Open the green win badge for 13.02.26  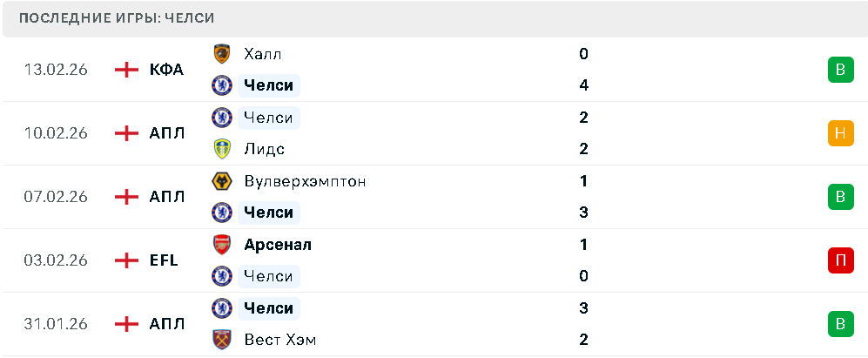coord(840,70)
